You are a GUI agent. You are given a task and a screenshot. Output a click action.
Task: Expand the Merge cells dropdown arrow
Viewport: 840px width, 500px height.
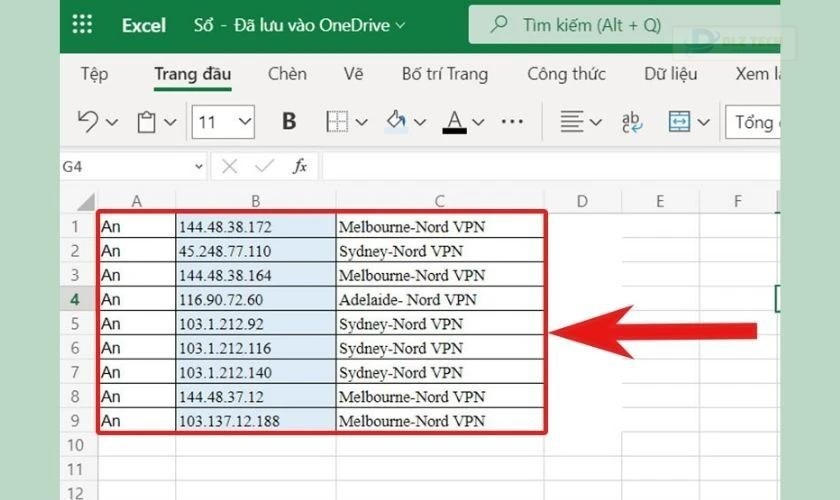coord(703,123)
